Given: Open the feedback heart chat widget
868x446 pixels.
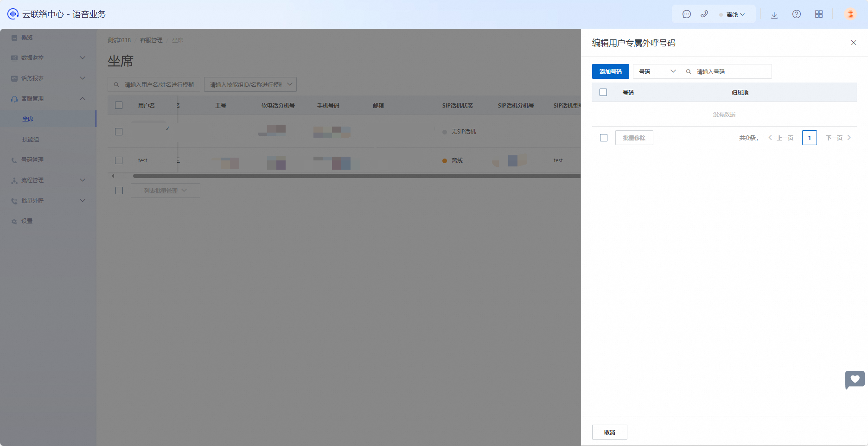Looking at the screenshot, I should (x=855, y=380).
